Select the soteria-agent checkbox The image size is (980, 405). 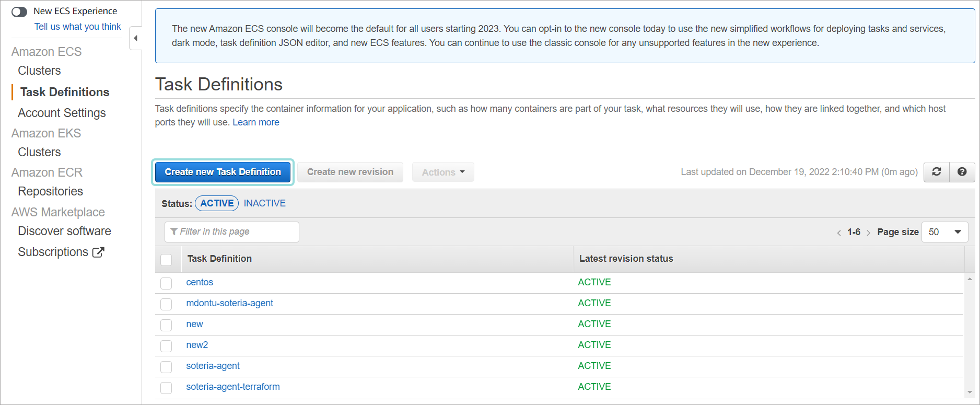coord(166,367)
